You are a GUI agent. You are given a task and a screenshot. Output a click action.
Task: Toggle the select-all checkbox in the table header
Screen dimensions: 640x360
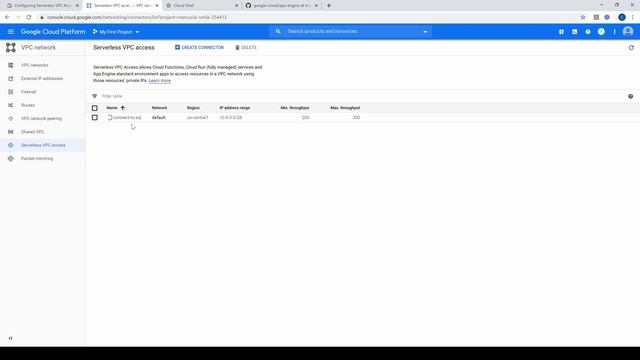[x=95, y=108]
